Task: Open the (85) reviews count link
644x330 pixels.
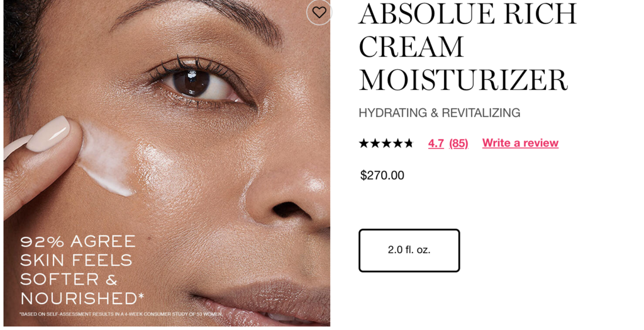Action: click(x=458, y=143)
